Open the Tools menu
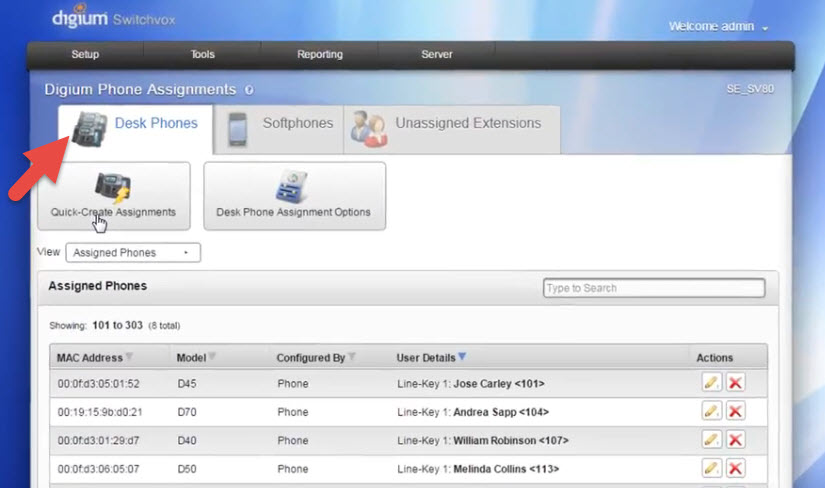 click(203, 54)
